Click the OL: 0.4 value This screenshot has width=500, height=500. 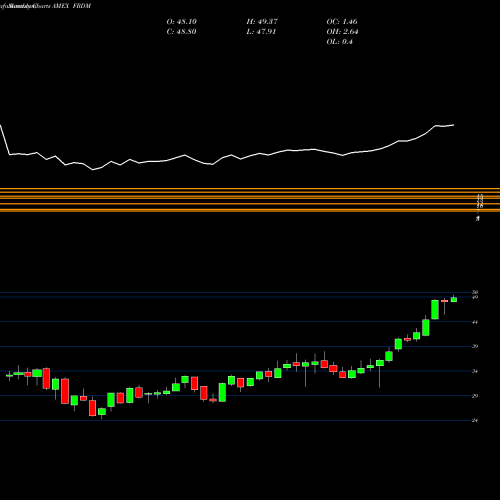pyautogui.click(x=340, y=42)
